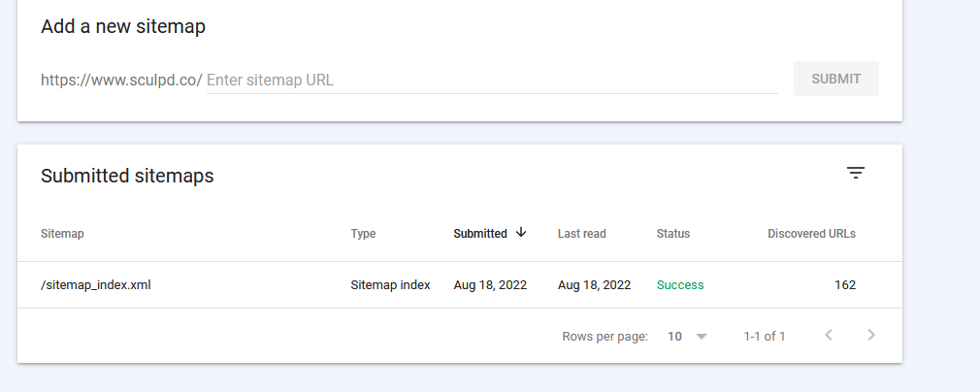Sort by the Discovered URLs column header
980x392 pixels.
[x=811, y=234]
